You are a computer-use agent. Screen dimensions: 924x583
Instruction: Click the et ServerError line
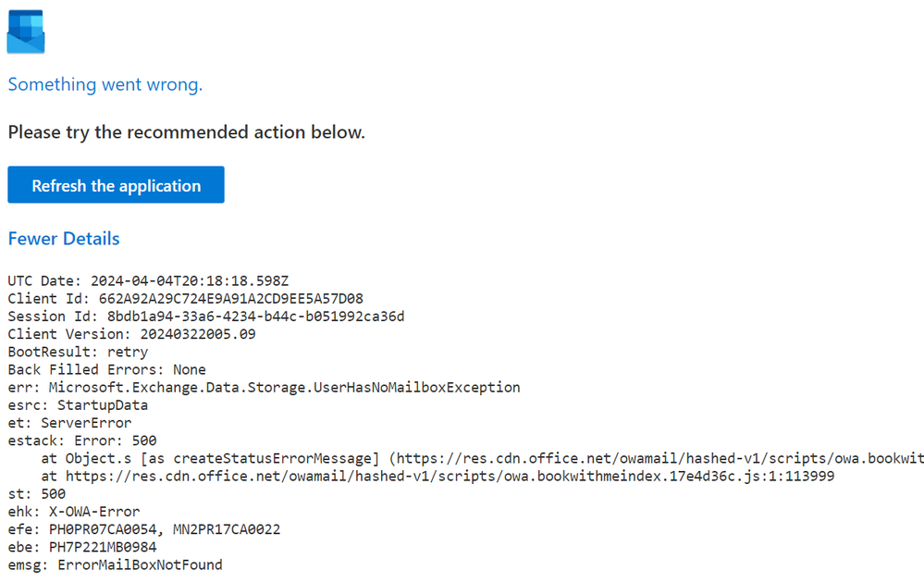(69, 423)
